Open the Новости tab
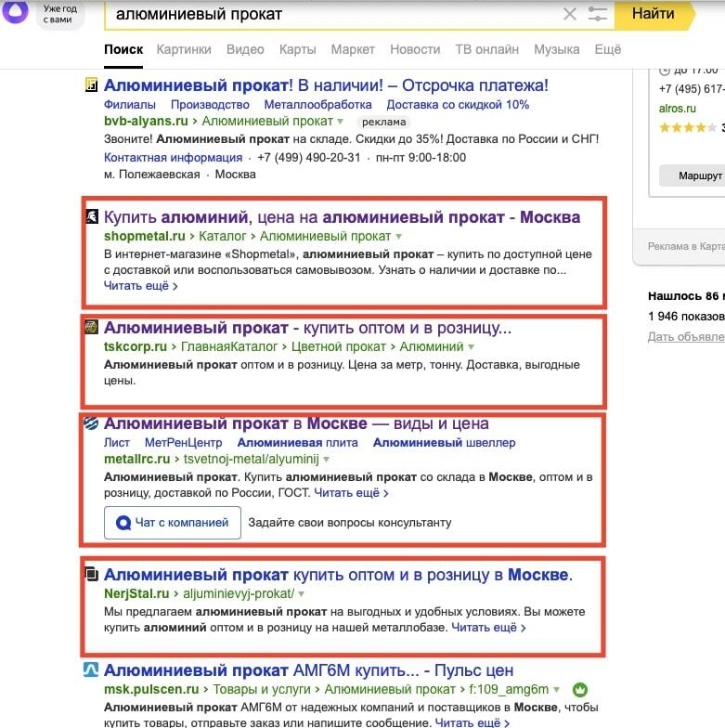This screenshot has width=725, height=728. point(415,49)
